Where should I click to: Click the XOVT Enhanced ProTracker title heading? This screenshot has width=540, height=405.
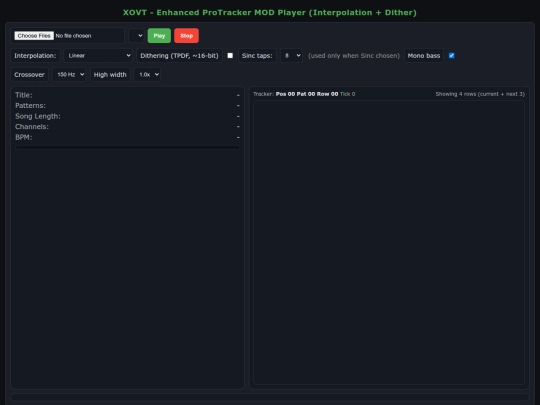click(270, 13)
